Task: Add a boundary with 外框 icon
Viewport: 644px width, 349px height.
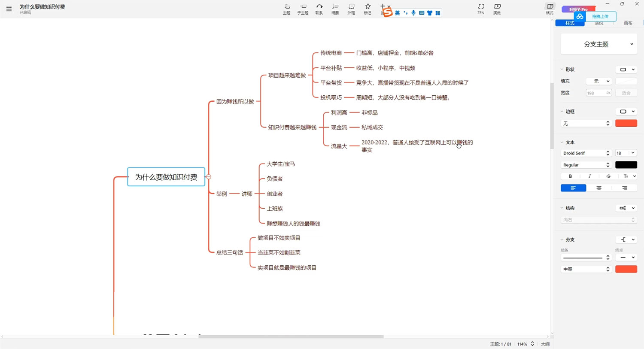Action: (351, 9)
